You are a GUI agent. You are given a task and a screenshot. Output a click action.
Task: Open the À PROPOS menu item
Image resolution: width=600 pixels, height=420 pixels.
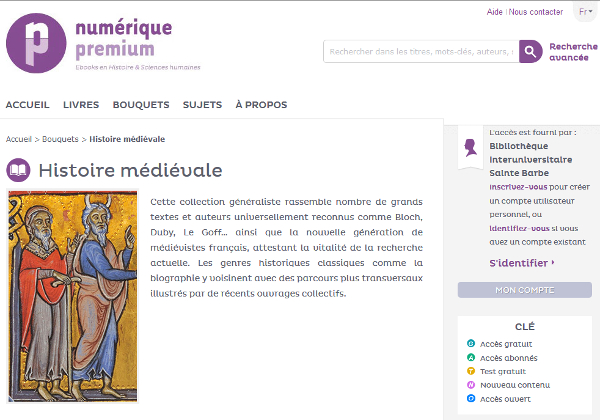[261, 105]
